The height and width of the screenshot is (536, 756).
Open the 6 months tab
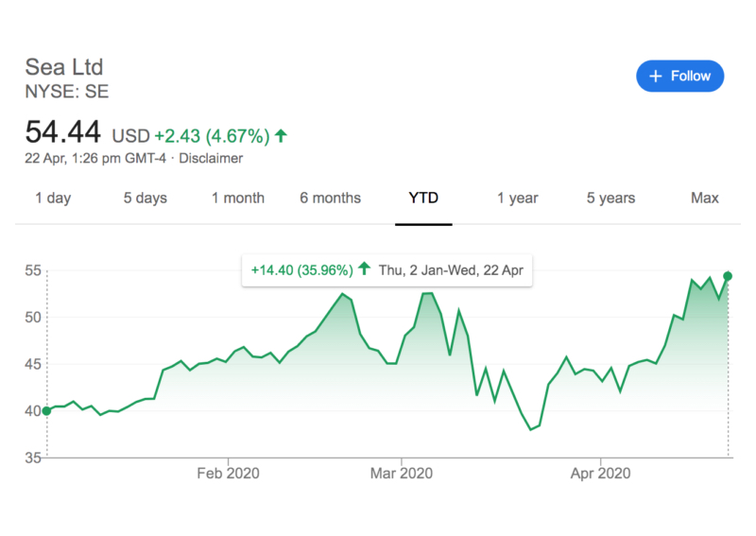330,199
